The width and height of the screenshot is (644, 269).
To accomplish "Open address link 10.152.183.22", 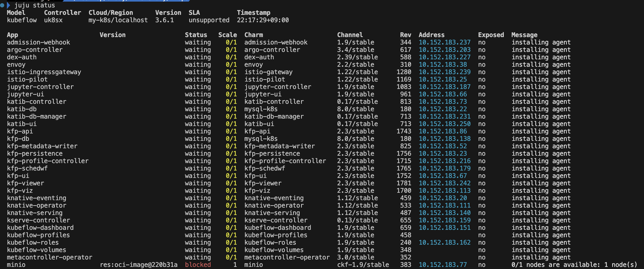I will [x=443, y=109].
